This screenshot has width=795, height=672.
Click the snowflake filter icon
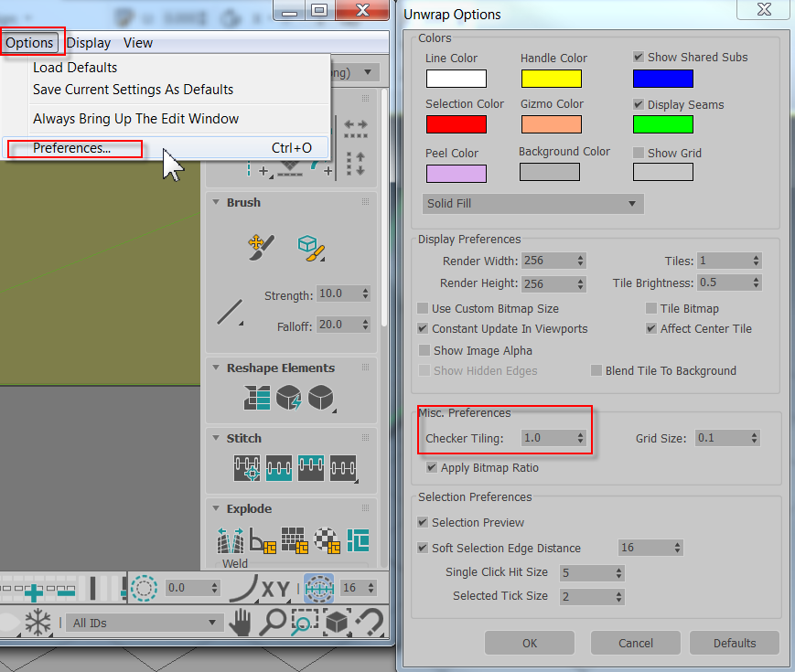coord(38,622)
